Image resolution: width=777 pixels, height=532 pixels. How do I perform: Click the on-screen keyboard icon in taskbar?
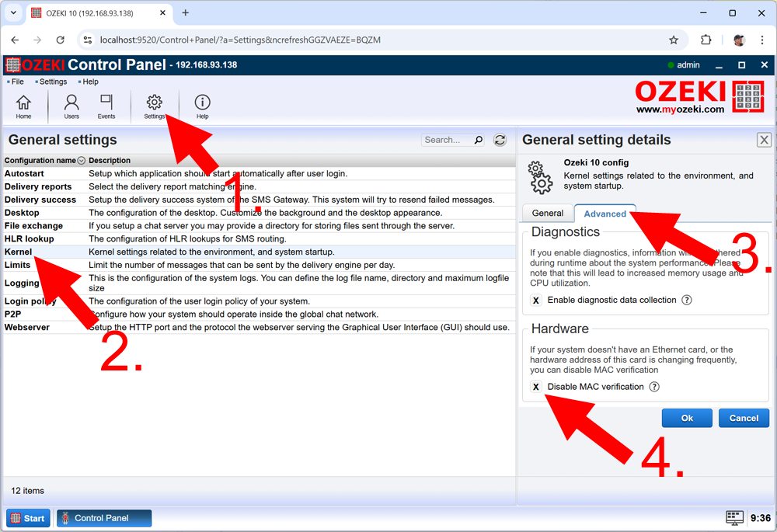[x=734, y=518]
